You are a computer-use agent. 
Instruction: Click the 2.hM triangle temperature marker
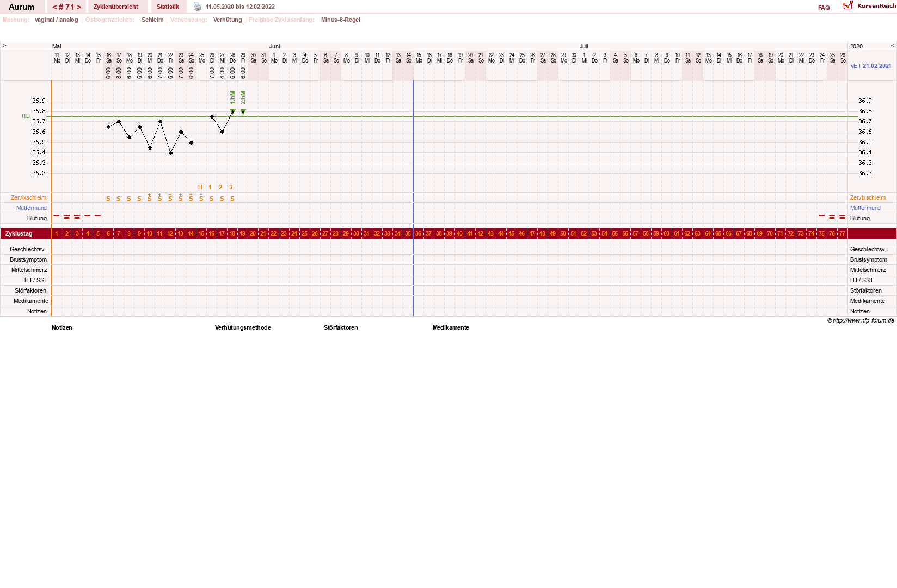243,111
